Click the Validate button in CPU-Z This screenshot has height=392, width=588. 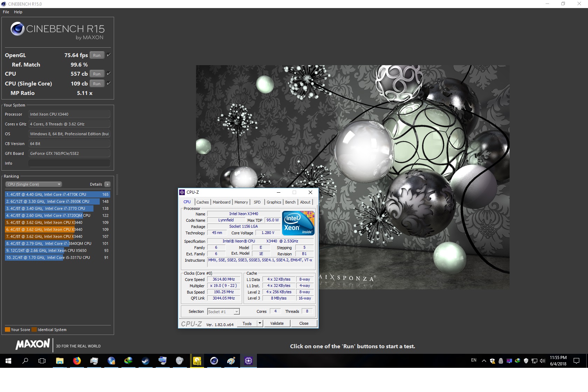(x=277, y=324)
